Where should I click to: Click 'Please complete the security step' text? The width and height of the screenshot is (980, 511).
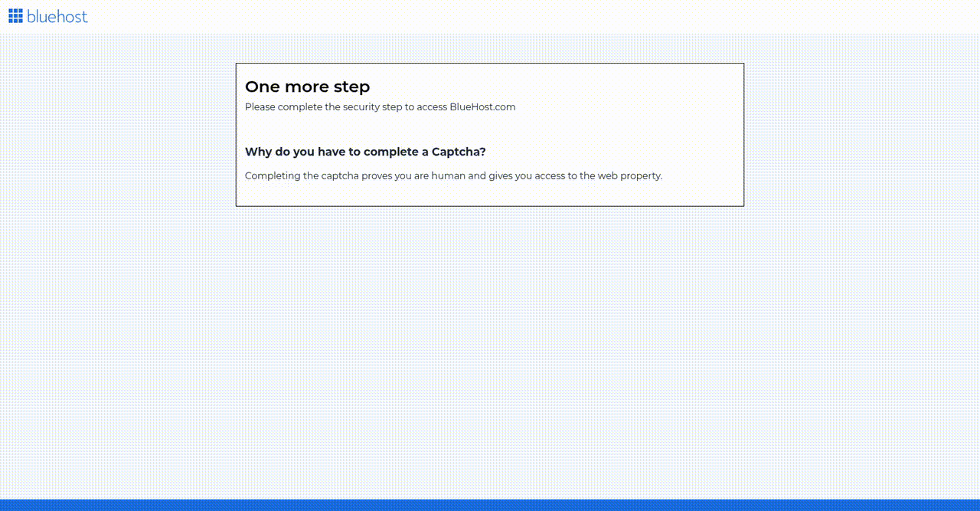pyautogui.click(x=380, y=107)
